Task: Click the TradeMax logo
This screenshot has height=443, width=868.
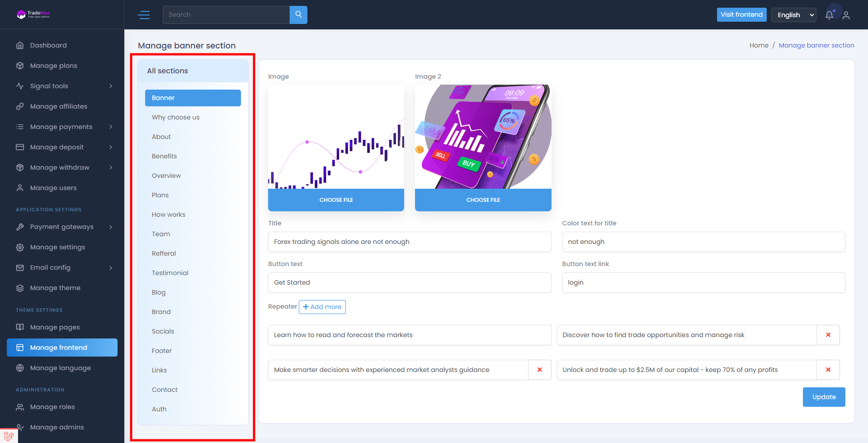Action: pos(33,14)
